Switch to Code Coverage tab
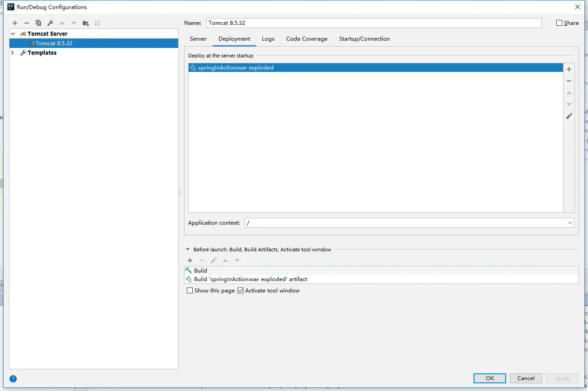Image resolution: width=588 pixels, height=391 pixels. (x=307, y=39)
